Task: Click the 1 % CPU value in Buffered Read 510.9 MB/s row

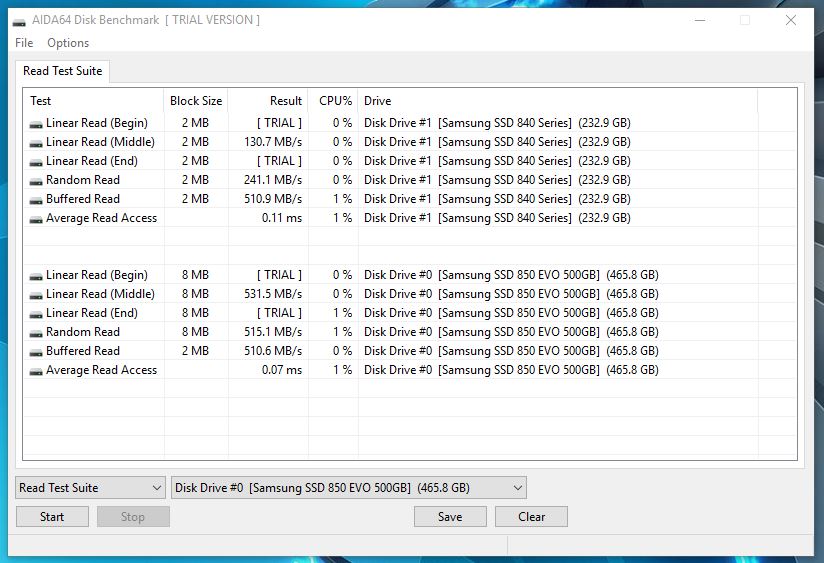Action: 343,199
